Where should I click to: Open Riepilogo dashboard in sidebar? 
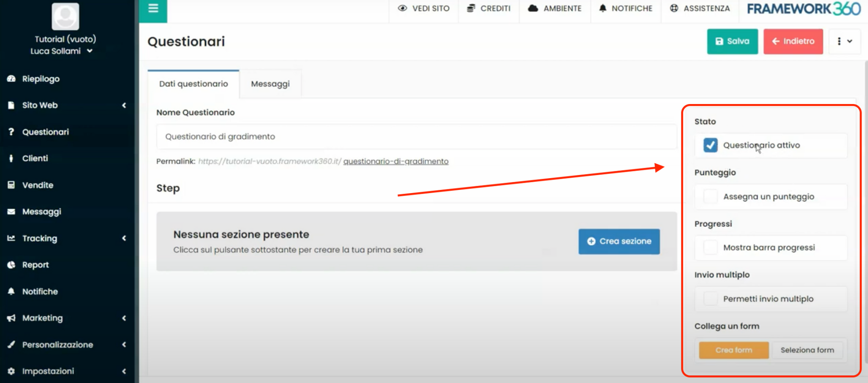coord(41,79)
